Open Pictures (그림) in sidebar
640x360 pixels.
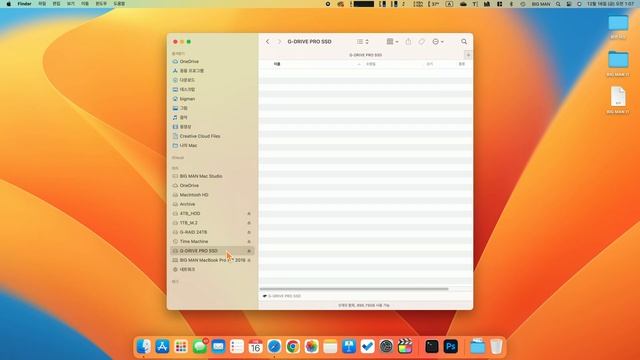[x=184, y=109]
